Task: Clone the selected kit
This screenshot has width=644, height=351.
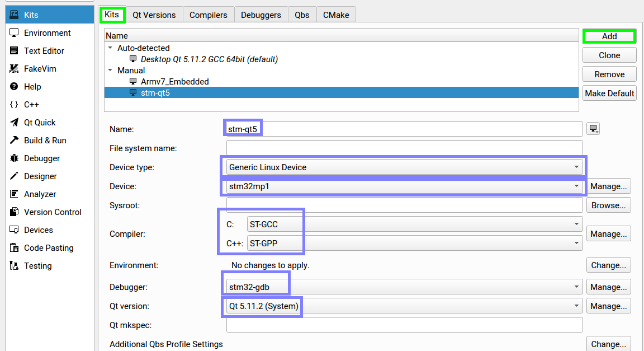Action: (x=609, y=55)
